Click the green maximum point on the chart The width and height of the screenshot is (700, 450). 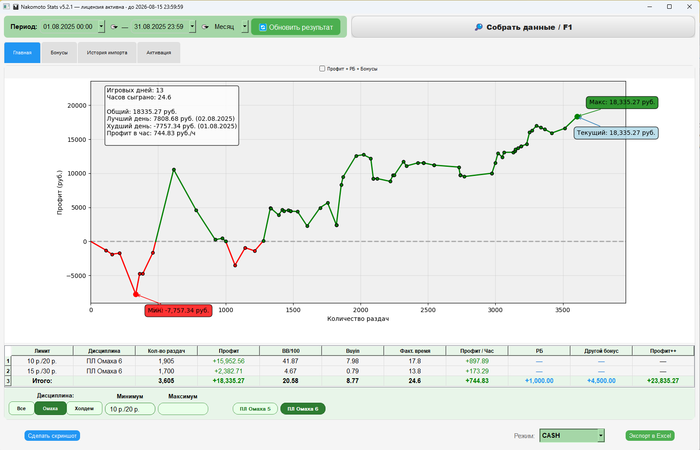pos(577,117)
